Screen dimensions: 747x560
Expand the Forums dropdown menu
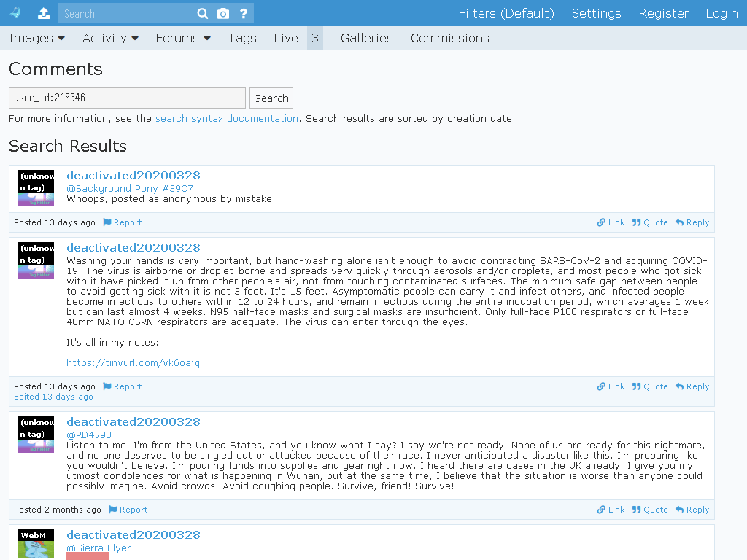183,38
